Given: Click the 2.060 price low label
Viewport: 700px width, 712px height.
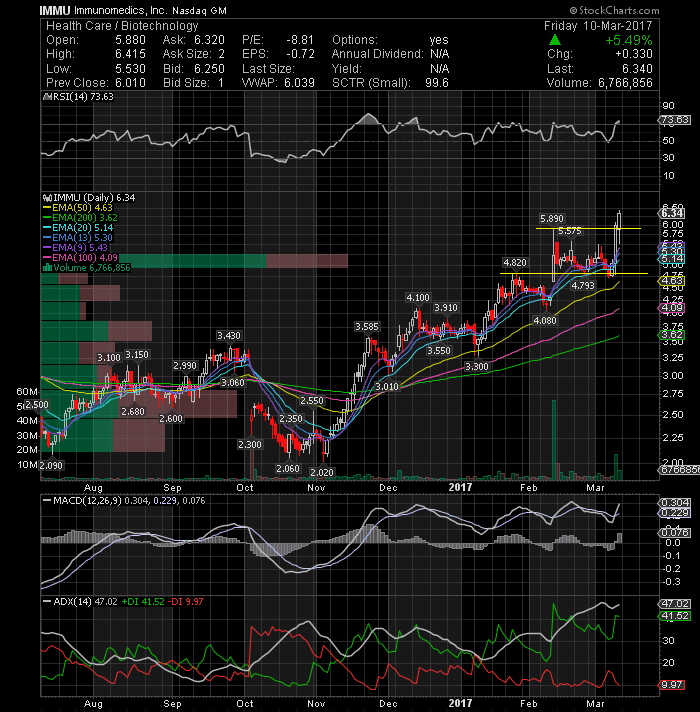Looking at the screenshot, I should click(x=288, y=468).
